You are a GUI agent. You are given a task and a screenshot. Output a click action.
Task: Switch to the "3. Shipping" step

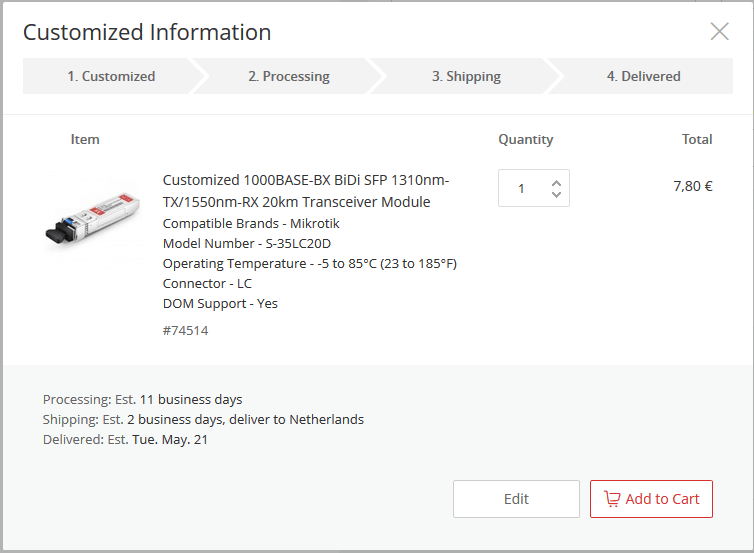click(466, 76)
